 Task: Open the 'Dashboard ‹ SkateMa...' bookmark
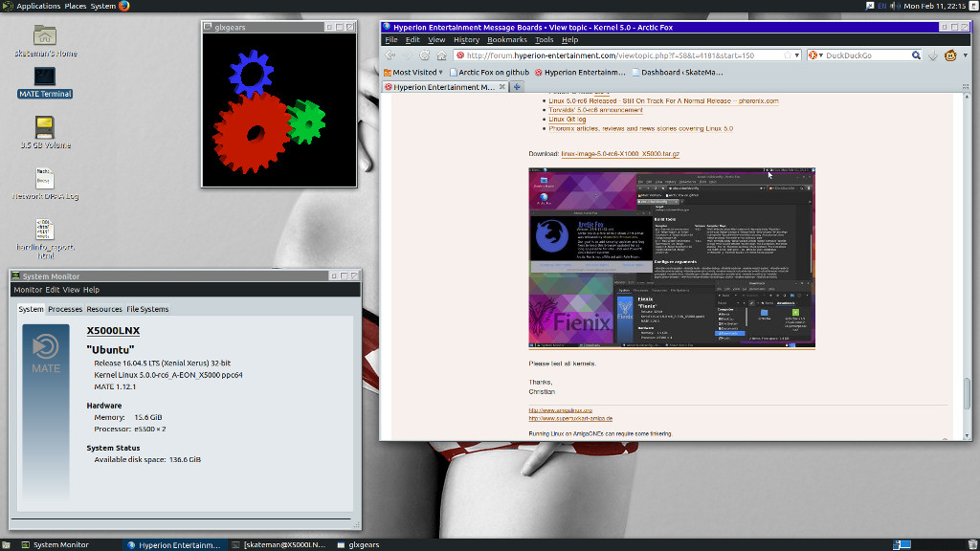click(678, 73)
